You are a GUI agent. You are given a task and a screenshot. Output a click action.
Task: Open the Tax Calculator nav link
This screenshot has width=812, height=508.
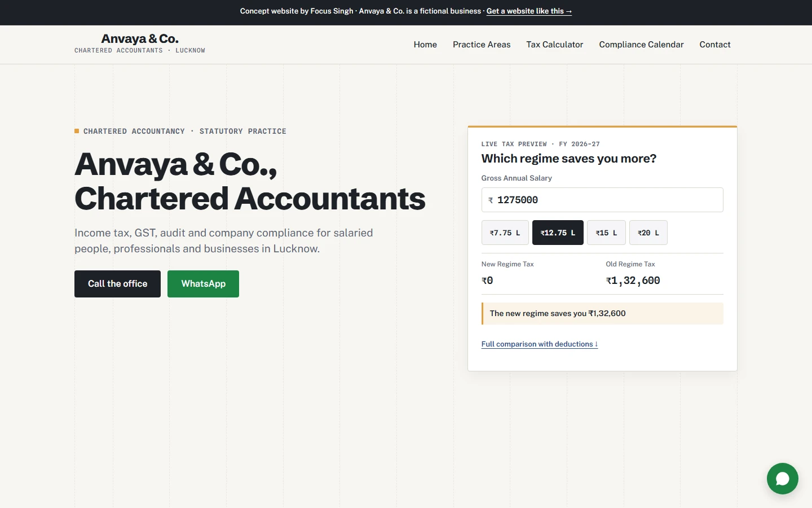click(x=555, y=45)
